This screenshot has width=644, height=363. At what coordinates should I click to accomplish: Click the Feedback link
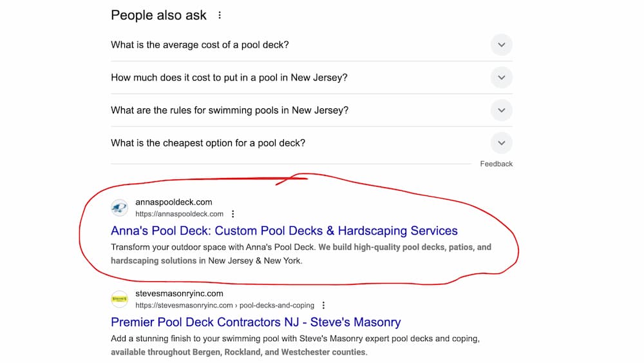[x=496, y=164]
